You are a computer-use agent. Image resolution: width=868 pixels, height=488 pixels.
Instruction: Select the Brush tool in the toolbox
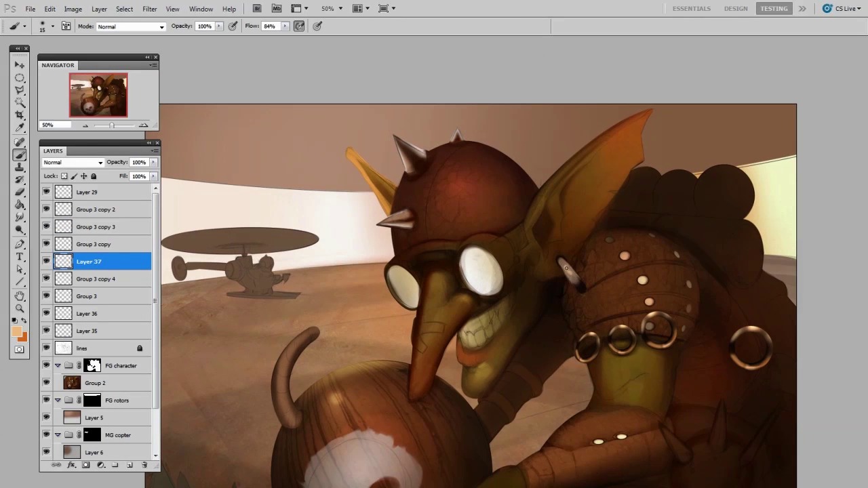20,155
